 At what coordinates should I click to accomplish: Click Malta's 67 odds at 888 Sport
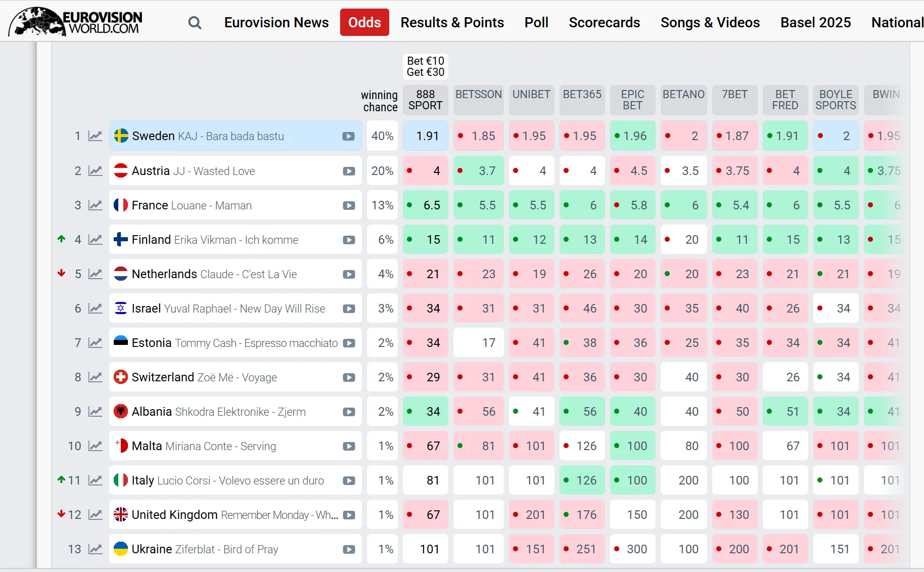click(x=426, y=446)
